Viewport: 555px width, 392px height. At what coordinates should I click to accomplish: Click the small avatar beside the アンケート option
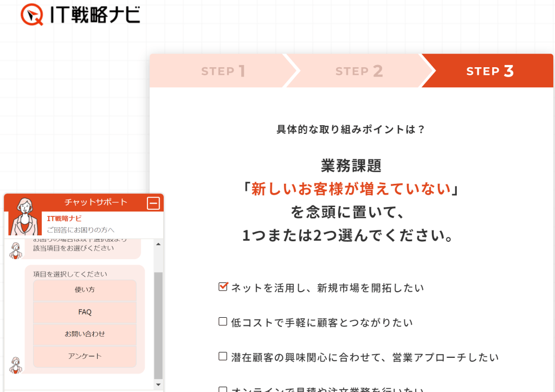(16, 365)
